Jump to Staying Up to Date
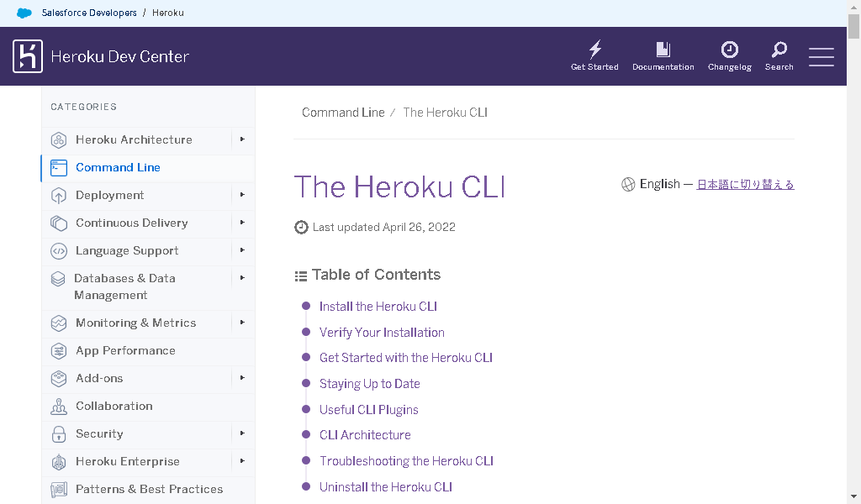 (370, 384)
